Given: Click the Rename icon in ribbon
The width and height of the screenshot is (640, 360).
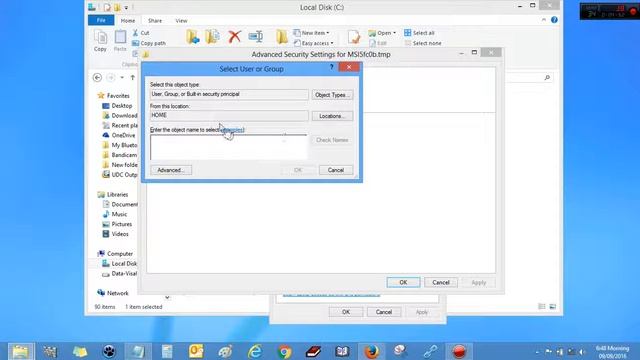Looking at the screenshot, I should tap(256, 37).
